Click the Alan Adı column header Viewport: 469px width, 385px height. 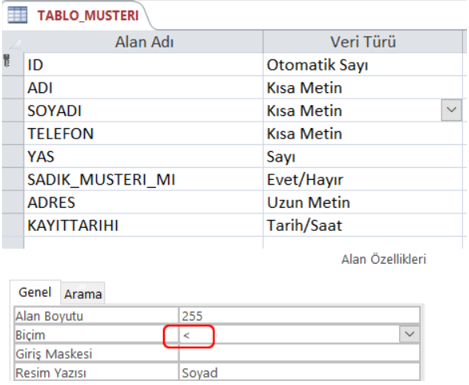(143, 42)
